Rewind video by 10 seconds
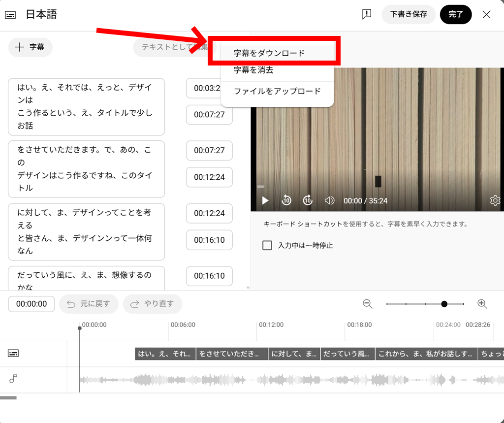Image resolution: width=504 pixels, height=423 pixels. click(286, 200)
